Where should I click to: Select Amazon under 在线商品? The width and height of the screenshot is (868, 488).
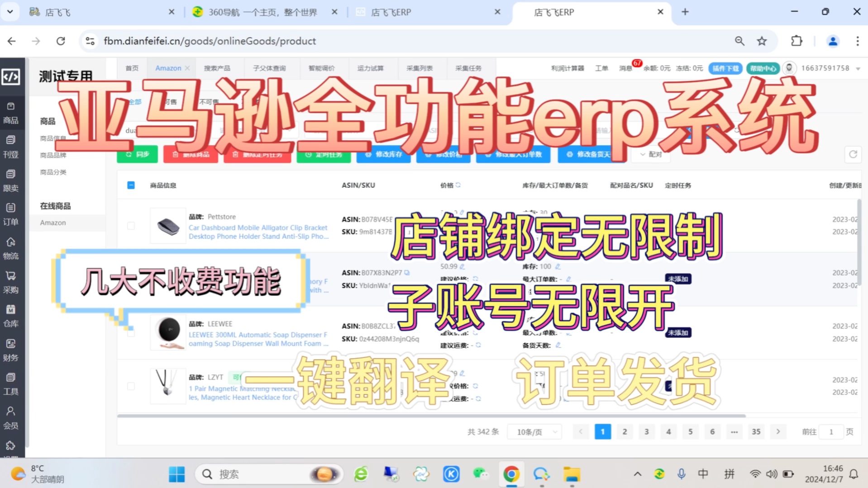(53, 223)
